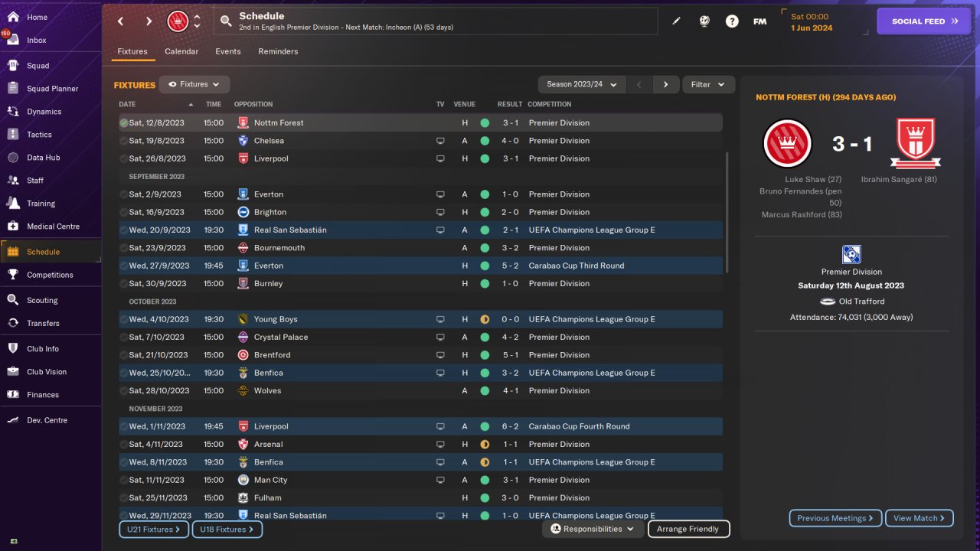
Task: Toggle the checkmark on Nottm Forest fixture
Action: click(124, 122)
